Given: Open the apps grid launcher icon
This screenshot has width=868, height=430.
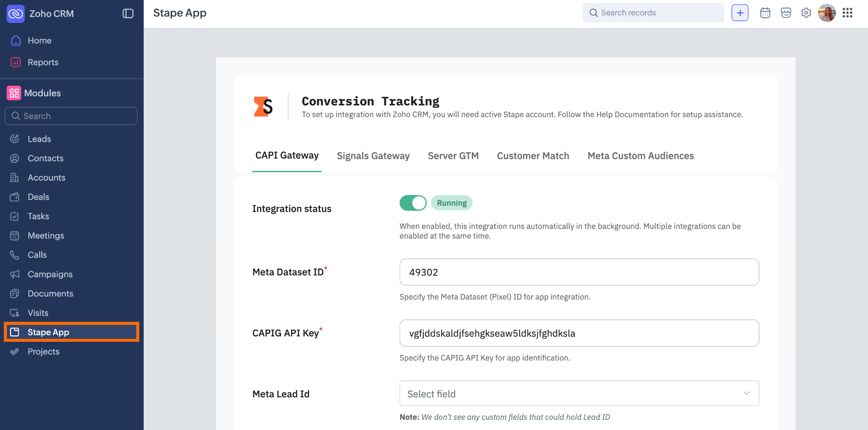Looking at the screenshot, I should pyautogui.click(x=847, y=13).
